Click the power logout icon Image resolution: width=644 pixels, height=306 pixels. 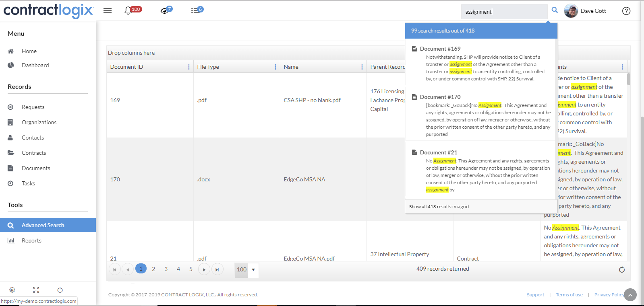pyautogui.click(x=60, y=290)
